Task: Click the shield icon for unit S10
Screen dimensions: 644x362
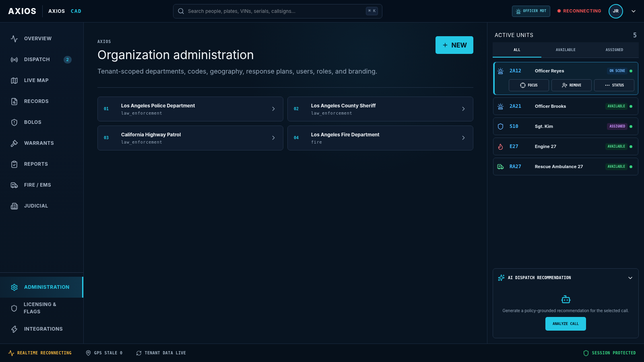Action: tap(501, 126)
